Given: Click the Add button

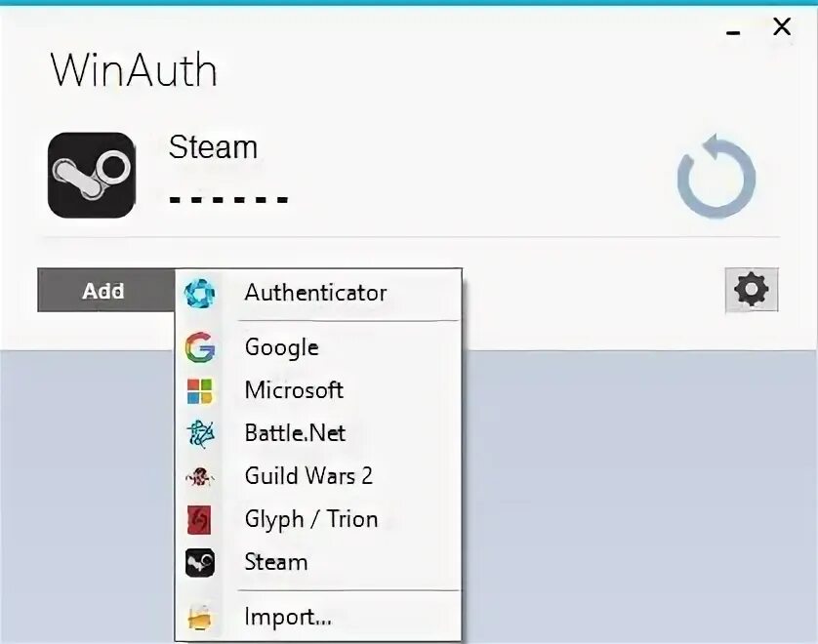Looking at the screenshot, I should (x=102, y=290).
